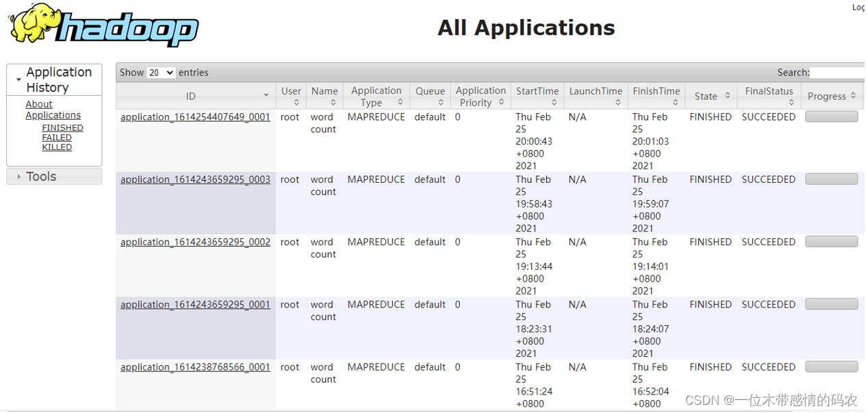Image resolution: width=868 pixels, height=413 pixels.
Task: Open the Applications sidebar link
Action: pyautogui.click(x=53, y=115)
